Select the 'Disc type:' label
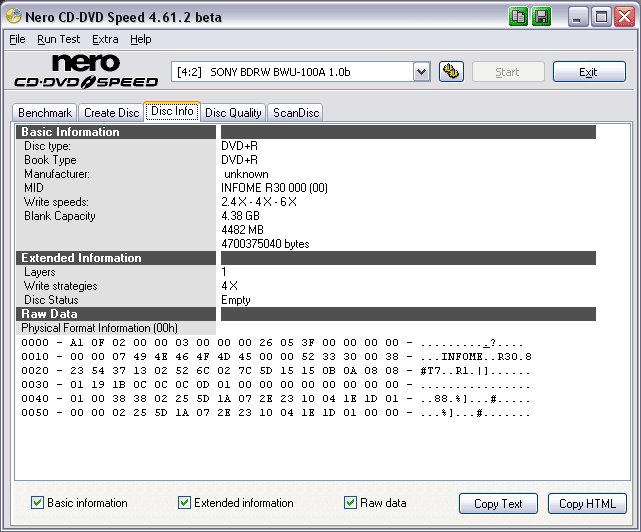This screenshot has width=641, height=532. [47, 146]
